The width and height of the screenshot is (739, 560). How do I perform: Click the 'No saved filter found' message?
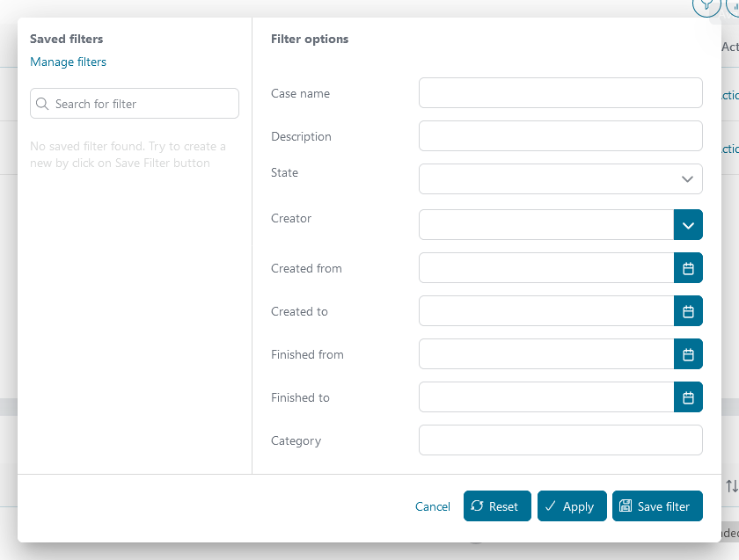pyautogui.click(x=128, y=155)
